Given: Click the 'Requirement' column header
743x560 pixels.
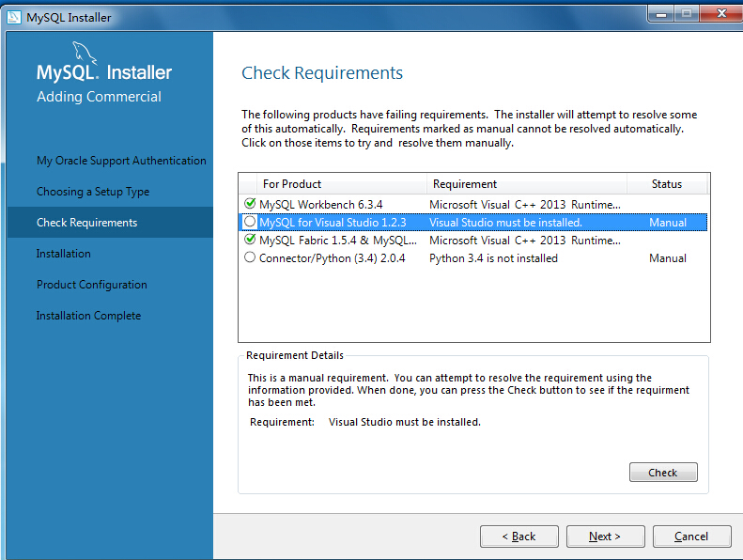Looking at the screenshot, I should coord(526,184).
